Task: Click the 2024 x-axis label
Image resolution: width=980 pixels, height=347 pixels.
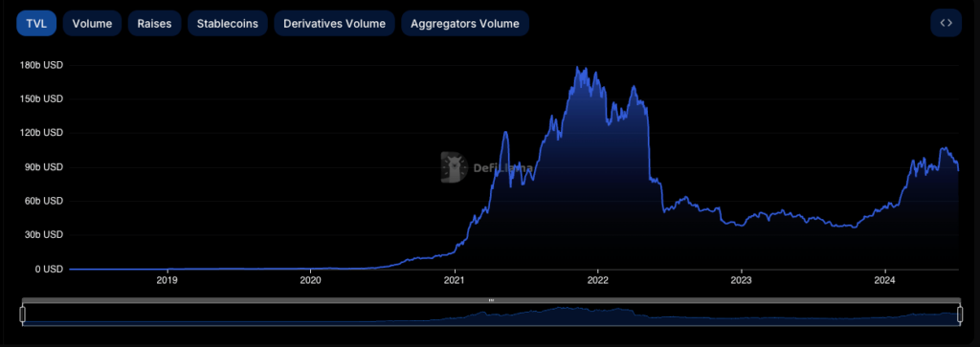Action: point(885,280)
